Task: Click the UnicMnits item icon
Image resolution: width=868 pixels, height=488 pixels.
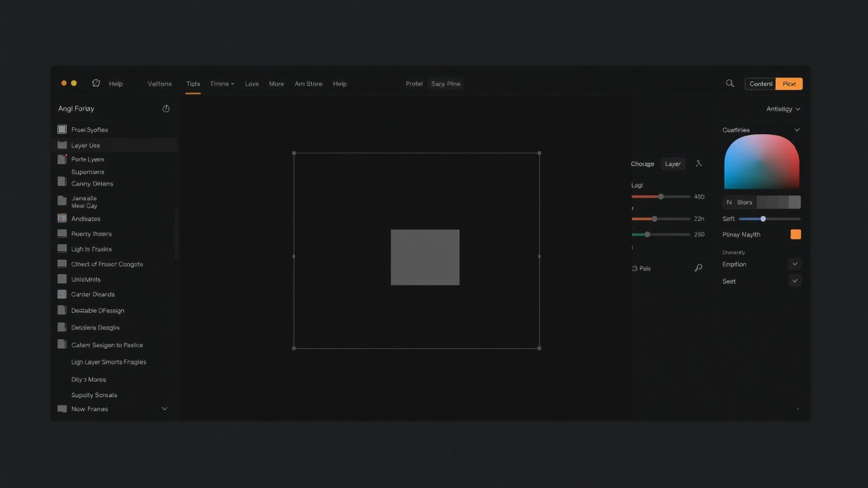Action: point(62,279)
